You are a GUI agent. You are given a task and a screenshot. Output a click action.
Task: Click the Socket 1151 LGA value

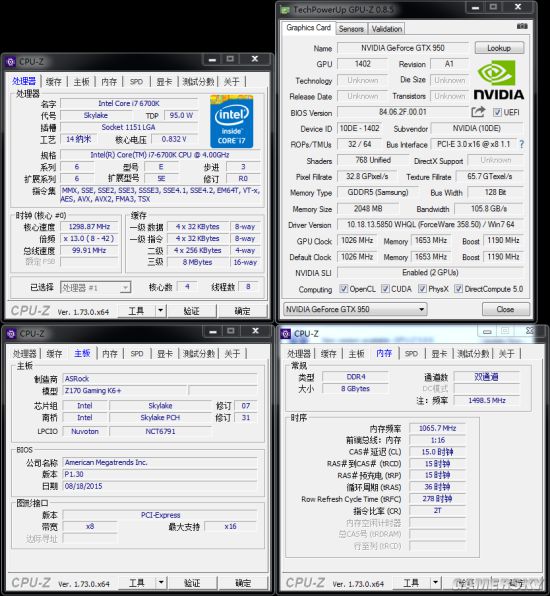click(129, 127)
